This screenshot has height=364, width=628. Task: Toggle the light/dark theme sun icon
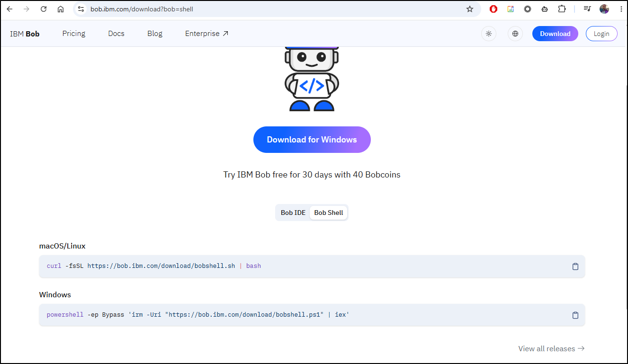click(489, 34)
